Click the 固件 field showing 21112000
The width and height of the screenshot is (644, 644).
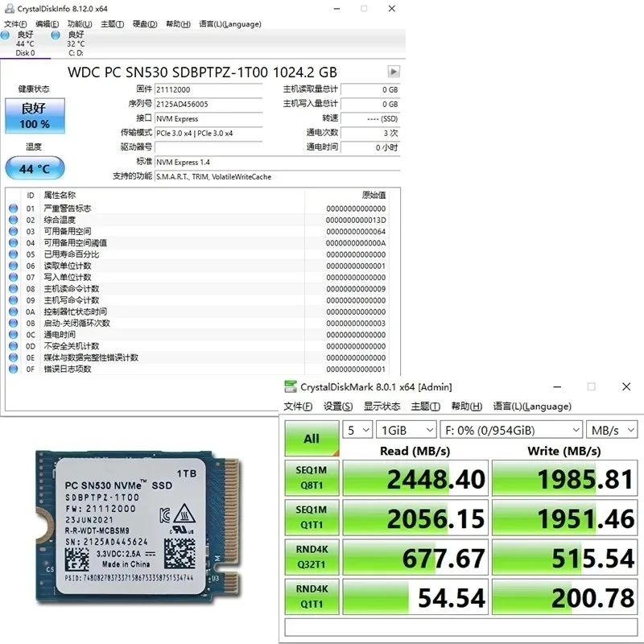coord(208,89)
